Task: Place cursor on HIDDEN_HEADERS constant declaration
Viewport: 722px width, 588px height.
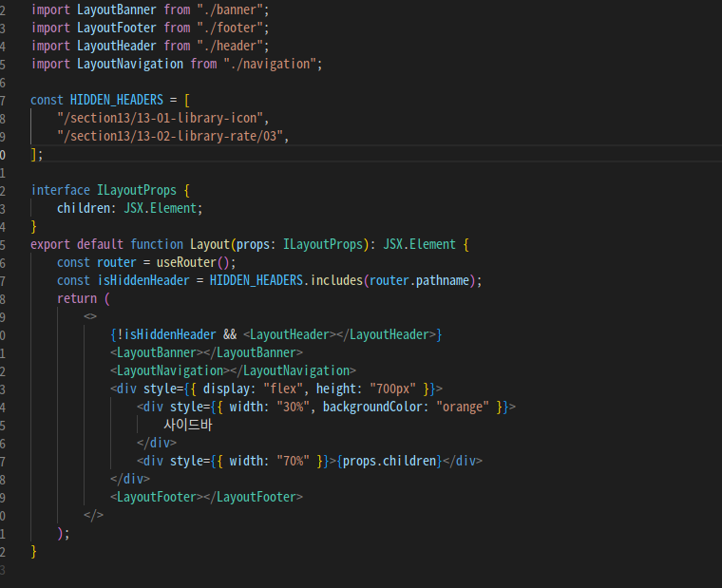Action: (x=117, y=100)
